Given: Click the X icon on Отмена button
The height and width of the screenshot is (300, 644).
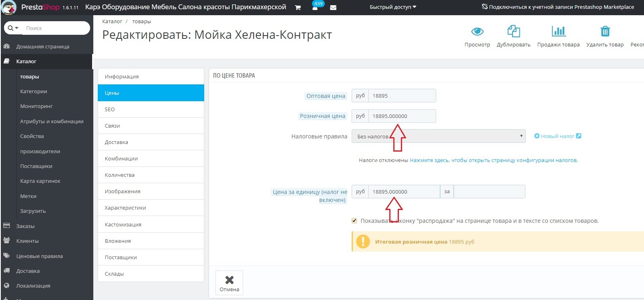Looking at the screenshot, I should [x=229, y=280].
